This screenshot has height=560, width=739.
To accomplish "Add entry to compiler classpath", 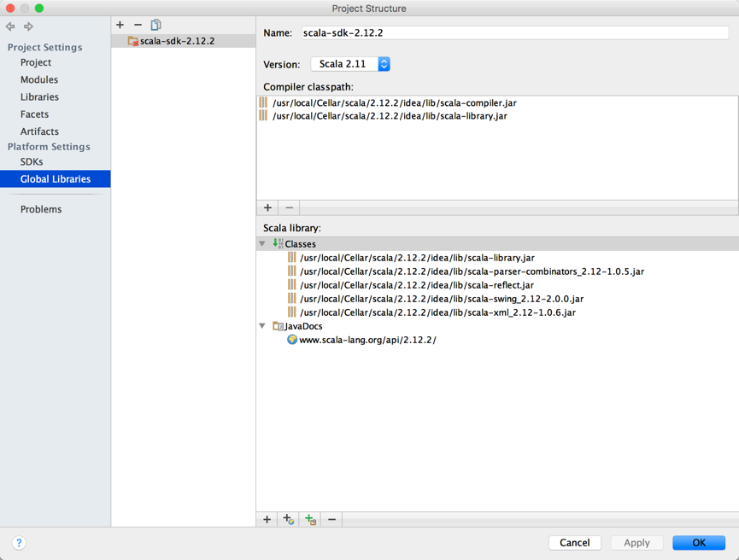I will [267, 207].
